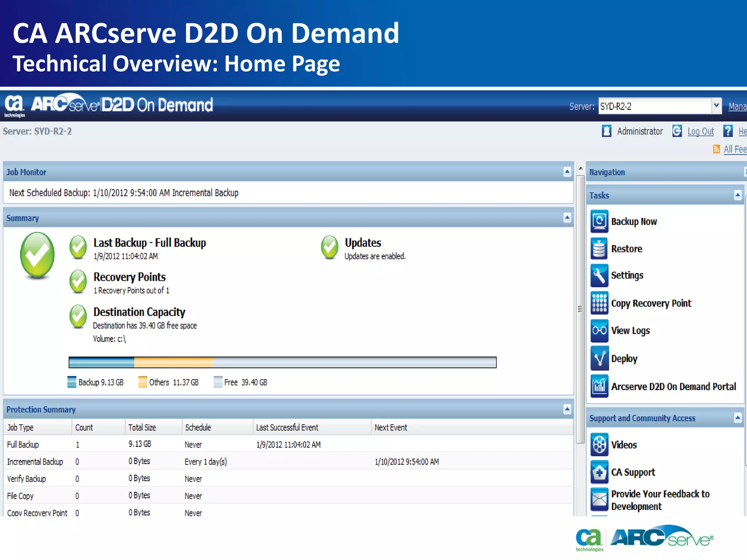The image size is (747, 560).
Task: Click the Backup Now label
Action: tap(634, 221)
